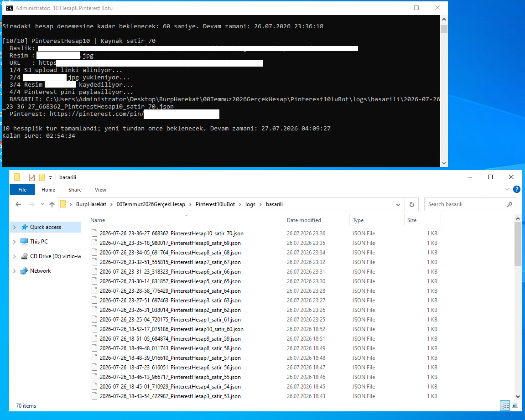Image resolution: width=525 pixels, height=420 pixels.
Task: Go forward in Explorer navigation
Action: pos(31,204)
